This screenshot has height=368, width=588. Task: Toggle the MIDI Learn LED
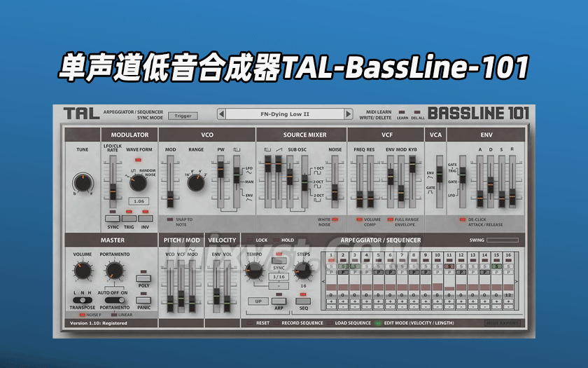pyautogui.click(x=402, y=112)
